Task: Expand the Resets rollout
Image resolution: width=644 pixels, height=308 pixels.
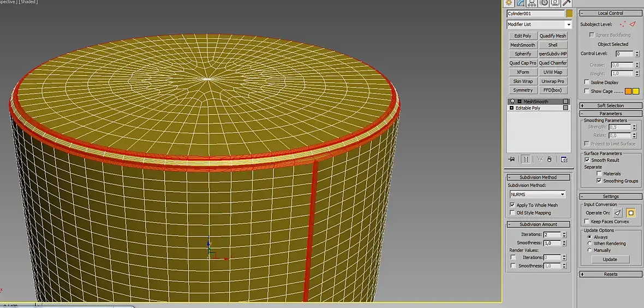Action: tap(610, 274)
